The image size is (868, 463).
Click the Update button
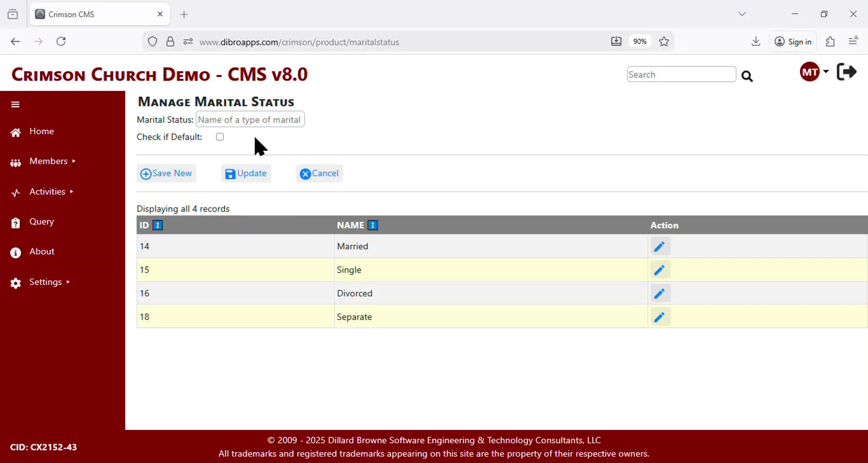[x=246, y=173]
